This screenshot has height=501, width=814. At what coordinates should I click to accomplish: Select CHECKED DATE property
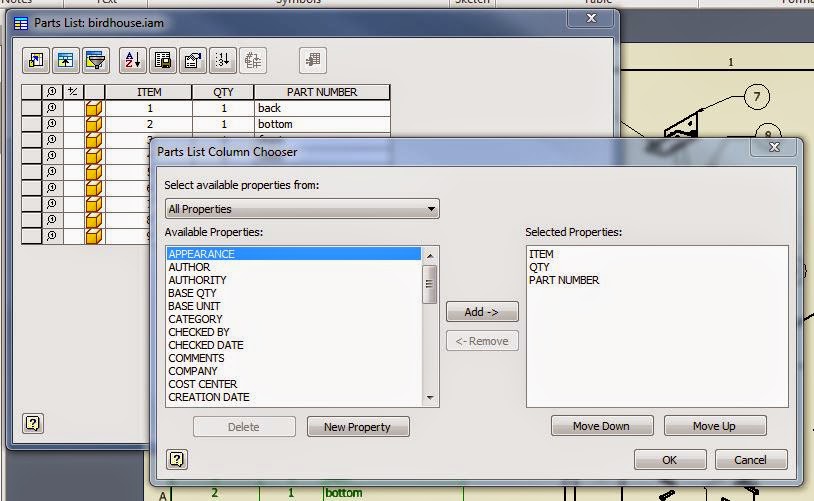pos(294,345)
